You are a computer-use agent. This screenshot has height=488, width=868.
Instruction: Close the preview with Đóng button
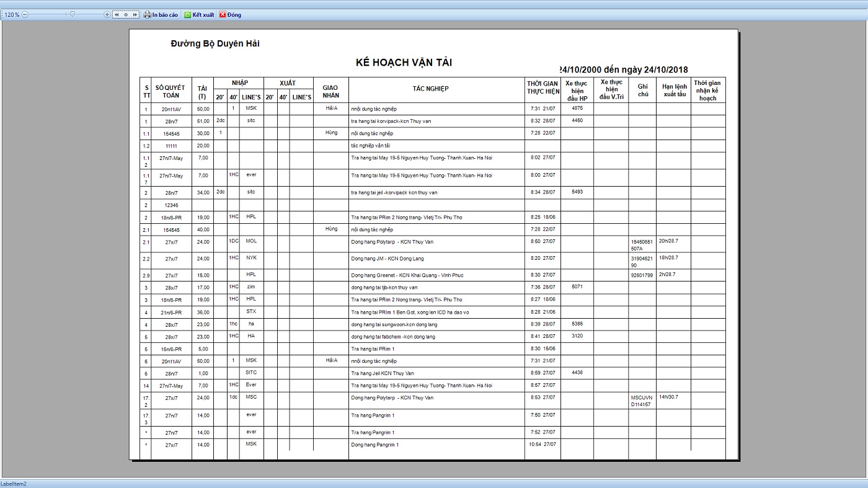point(230,14)
